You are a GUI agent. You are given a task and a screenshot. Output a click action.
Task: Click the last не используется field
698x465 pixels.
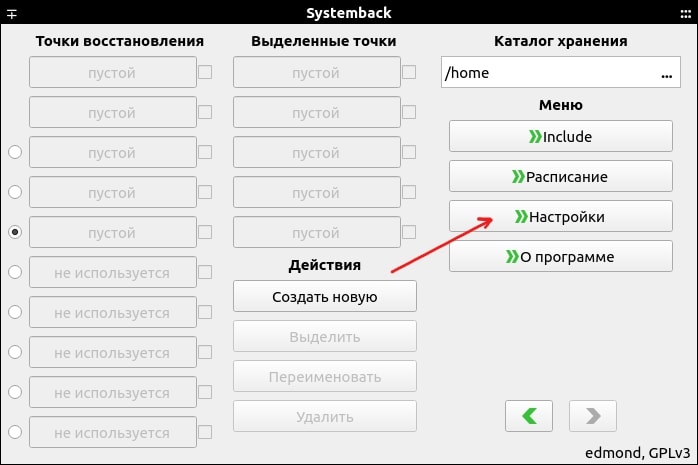(113, 432)
